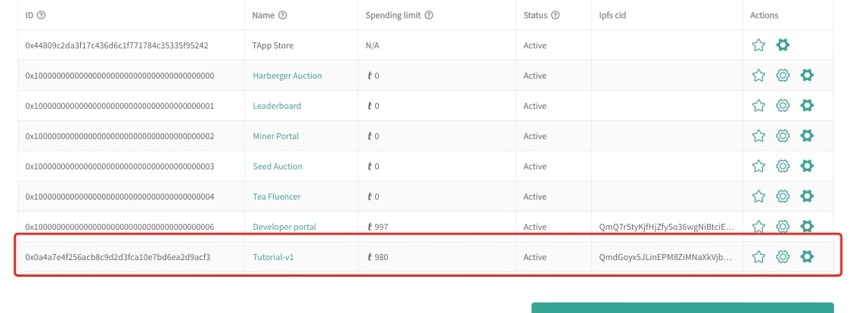
Task: Star the Tutorial-v1 row as favorite
Action: pos(759,257)
